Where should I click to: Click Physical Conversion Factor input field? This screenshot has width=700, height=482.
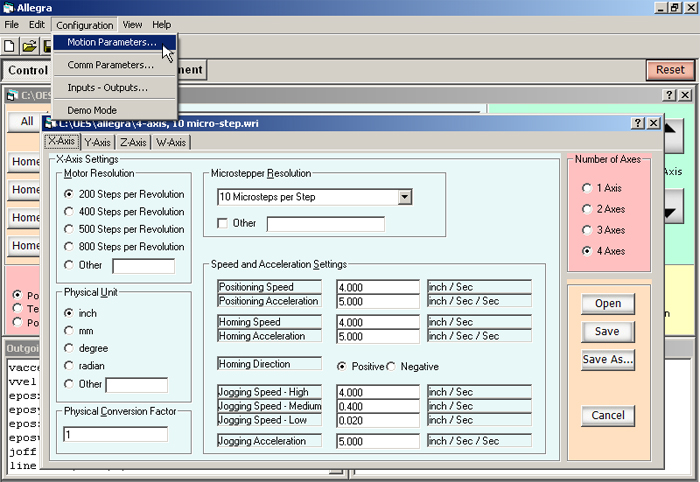[x=116, y=434]
